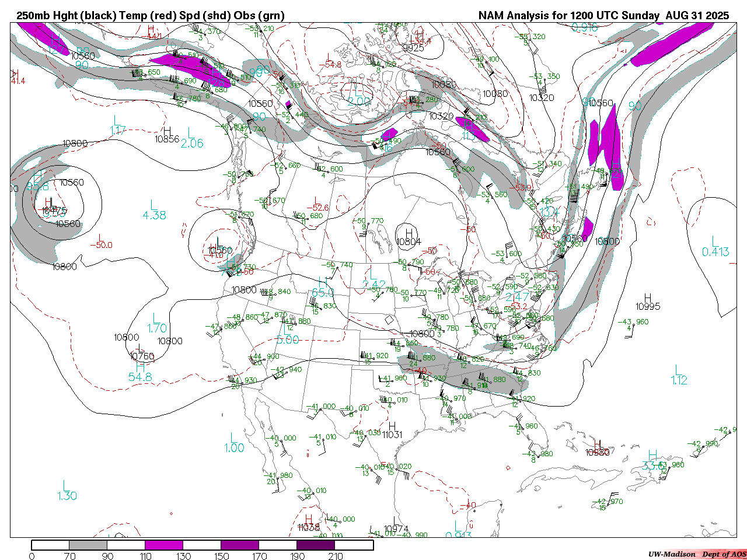Click the H beside the 10856 label
Image resolution: width=747 pixels, height=560 pixels.
pos(167,131)
